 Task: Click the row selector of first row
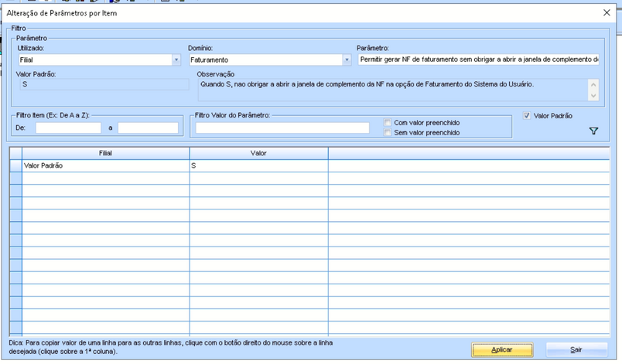(15, 166)
